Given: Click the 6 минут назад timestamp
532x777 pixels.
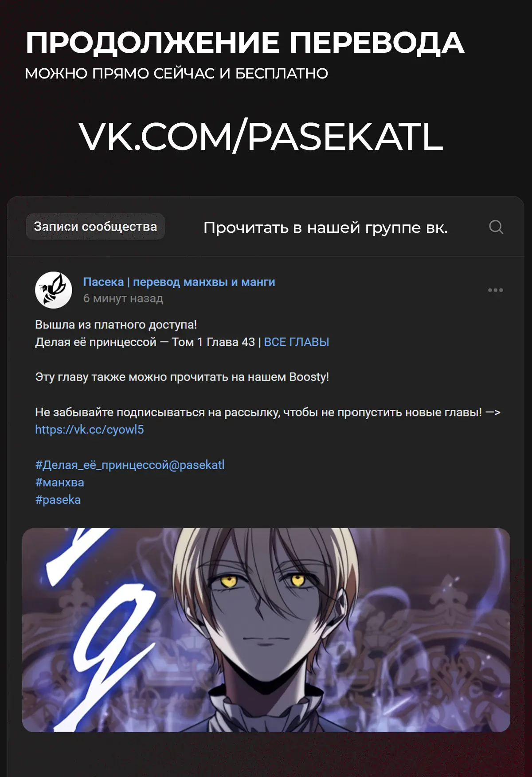Looking at the screenshot, I should click(x=123, y=298).
